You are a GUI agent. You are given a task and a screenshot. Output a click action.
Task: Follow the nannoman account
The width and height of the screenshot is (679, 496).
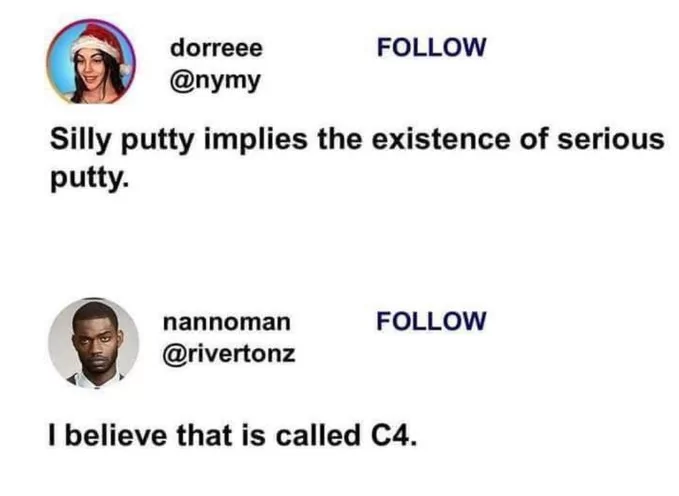click(x=431, y=321)
